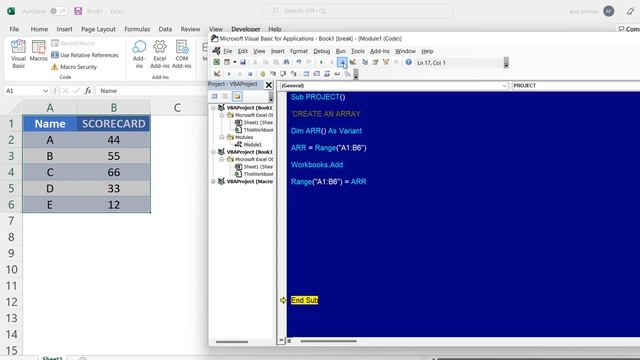Click Step Out icon in Debug toolbar
Screen dimensions: 640x360
293,74
